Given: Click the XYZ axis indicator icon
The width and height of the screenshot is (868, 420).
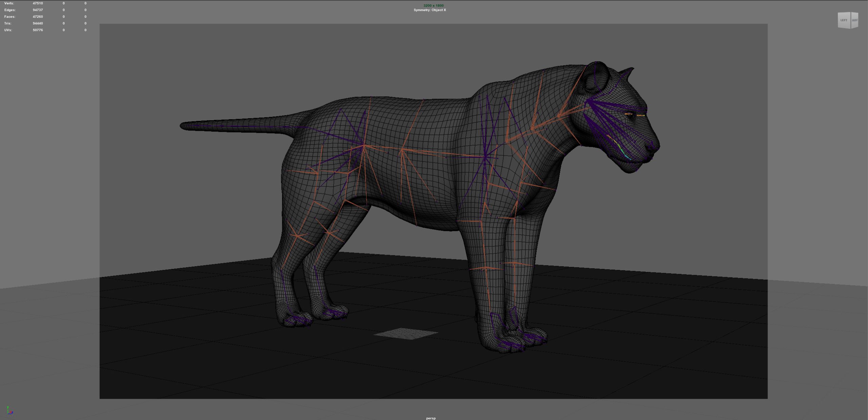Looking at the screenshot, I should [x=9, y=410].
